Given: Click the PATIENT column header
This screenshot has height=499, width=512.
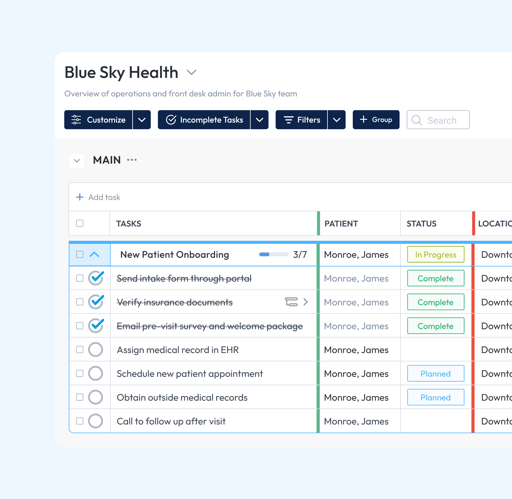Looking at the screenshot, I should [x=341, y=224].
